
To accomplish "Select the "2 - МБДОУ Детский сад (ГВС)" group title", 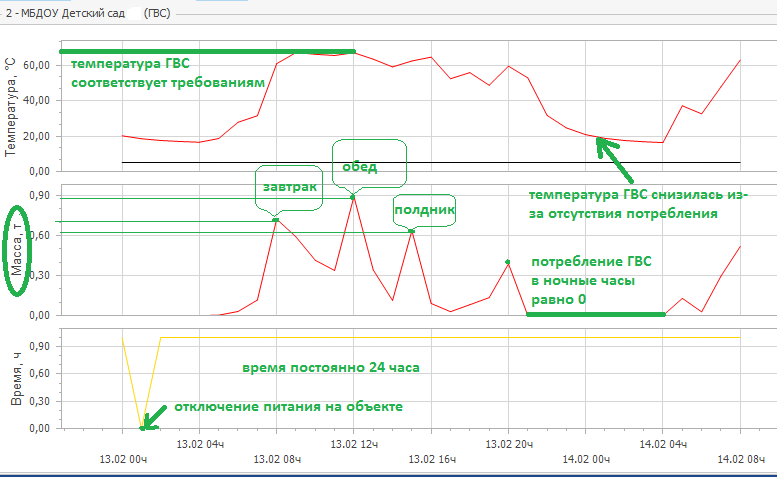I will tap(88, 13).
